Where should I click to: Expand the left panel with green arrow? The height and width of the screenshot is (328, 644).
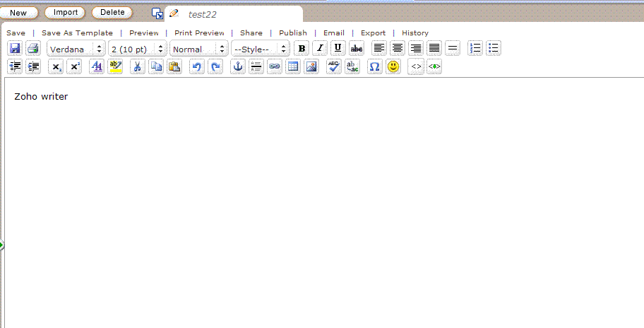pyautogui.click(x=1, y=245)
